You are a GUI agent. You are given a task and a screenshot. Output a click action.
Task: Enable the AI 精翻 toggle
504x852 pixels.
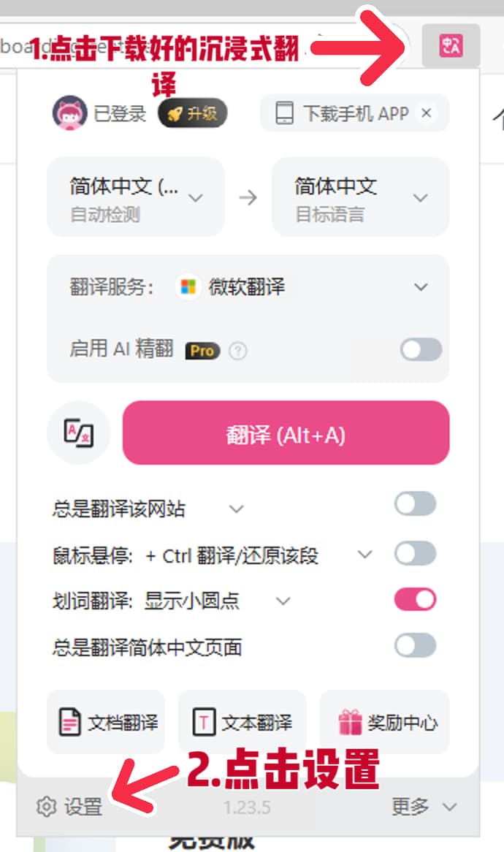(421, 350)
